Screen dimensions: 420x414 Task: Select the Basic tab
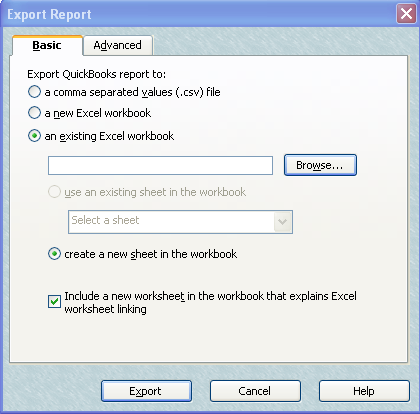47,45
